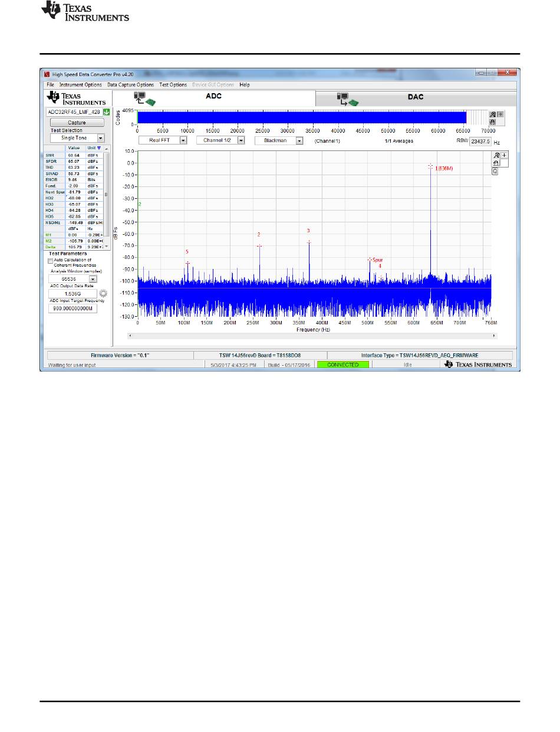The image size is (560, 732).
Task: Click the green M1 marker row label
Action: (x=49, y=235)
